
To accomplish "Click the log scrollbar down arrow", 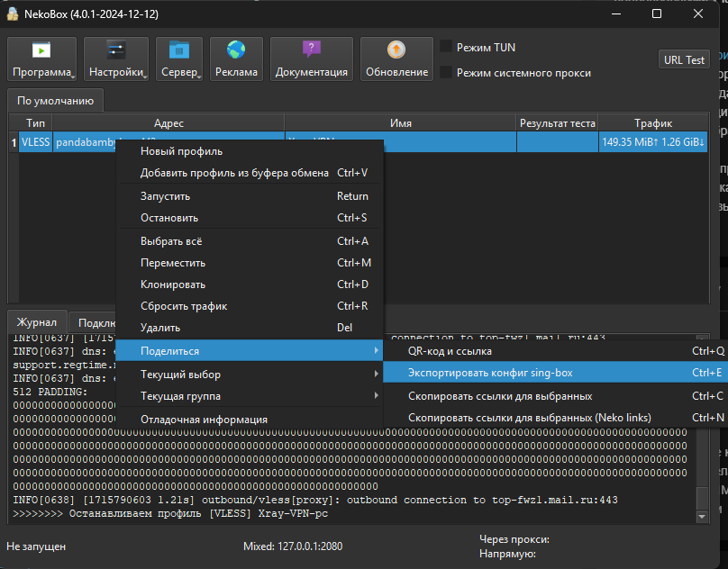I will click(x=702, y=517).
